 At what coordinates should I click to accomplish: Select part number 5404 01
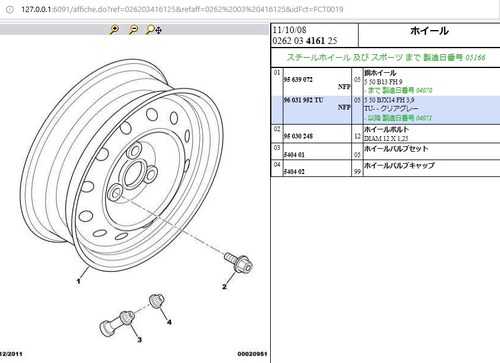294,155
